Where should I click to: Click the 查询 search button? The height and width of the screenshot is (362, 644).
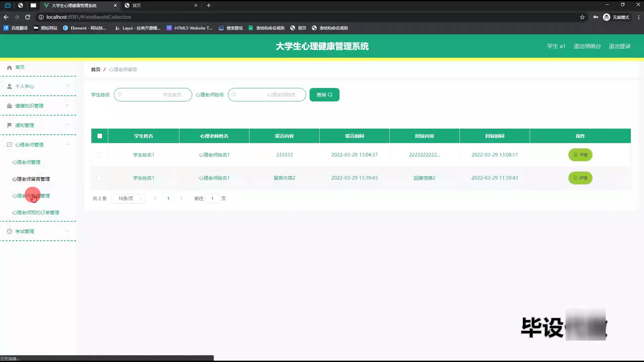[x=324, y=95]
